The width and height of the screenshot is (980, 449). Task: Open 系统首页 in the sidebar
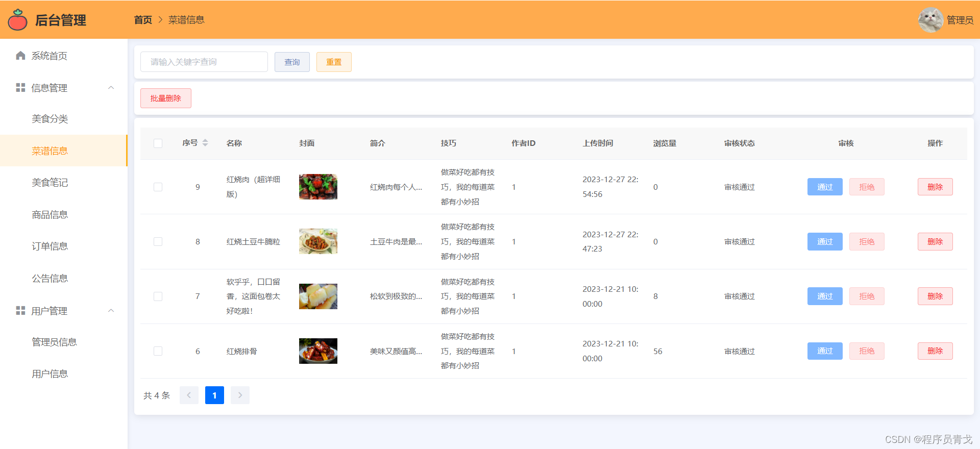64,56
